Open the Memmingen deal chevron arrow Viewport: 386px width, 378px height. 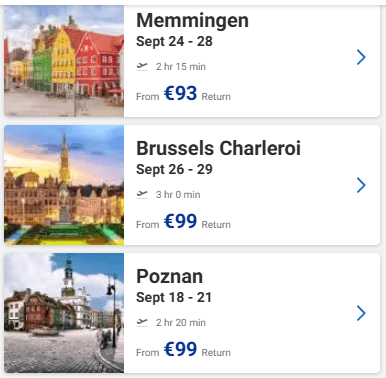(361, 57)
